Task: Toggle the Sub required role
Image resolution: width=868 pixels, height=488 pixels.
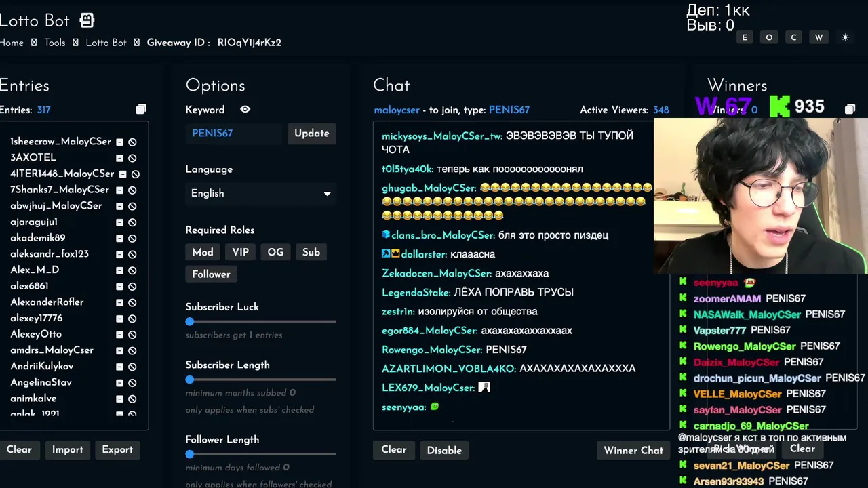Action: [x=311, y=252]
